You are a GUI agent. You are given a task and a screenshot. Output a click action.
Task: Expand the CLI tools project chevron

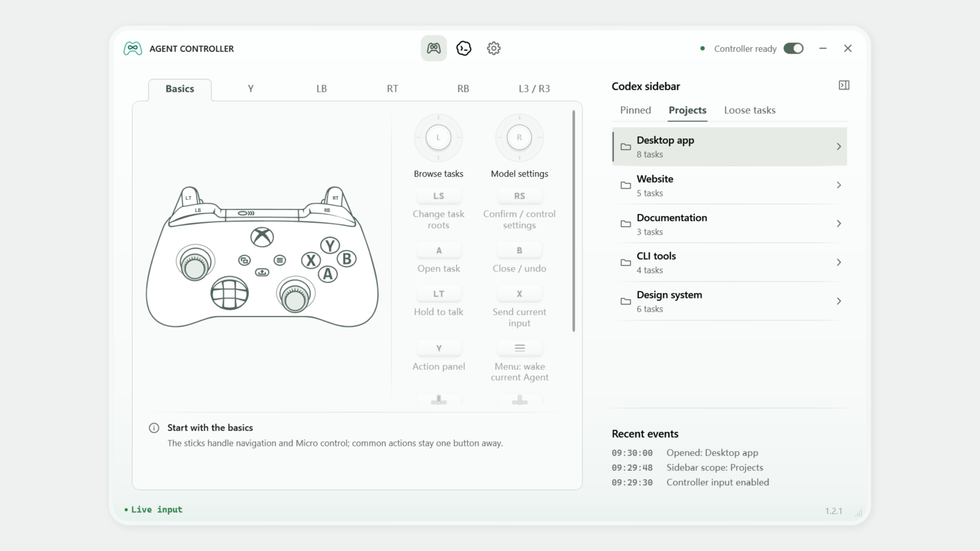839,263
